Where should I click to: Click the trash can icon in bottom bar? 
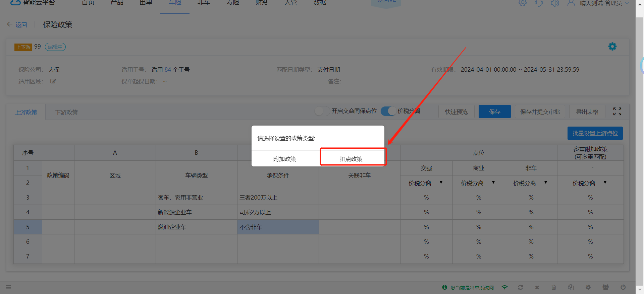[x=554, y=287]
